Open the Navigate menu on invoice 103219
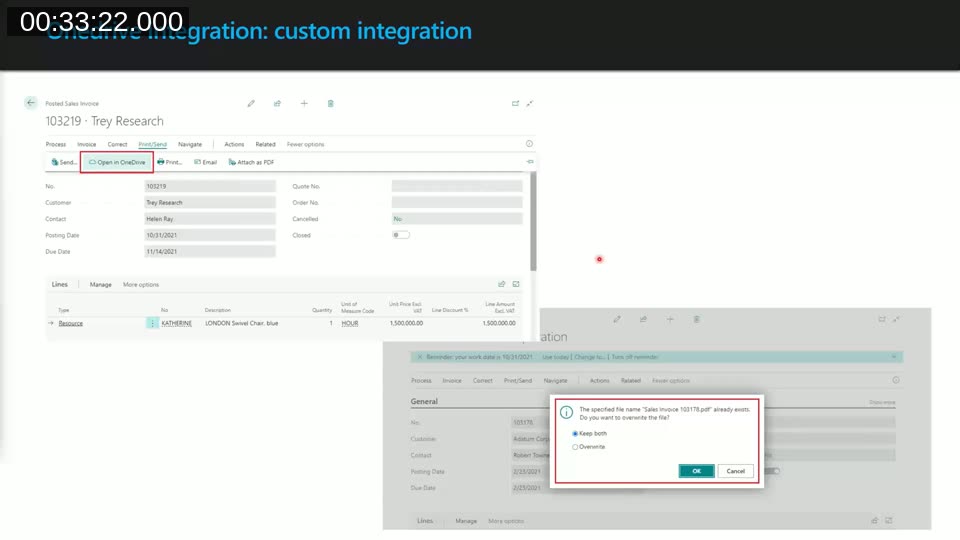 pos(190,144)
